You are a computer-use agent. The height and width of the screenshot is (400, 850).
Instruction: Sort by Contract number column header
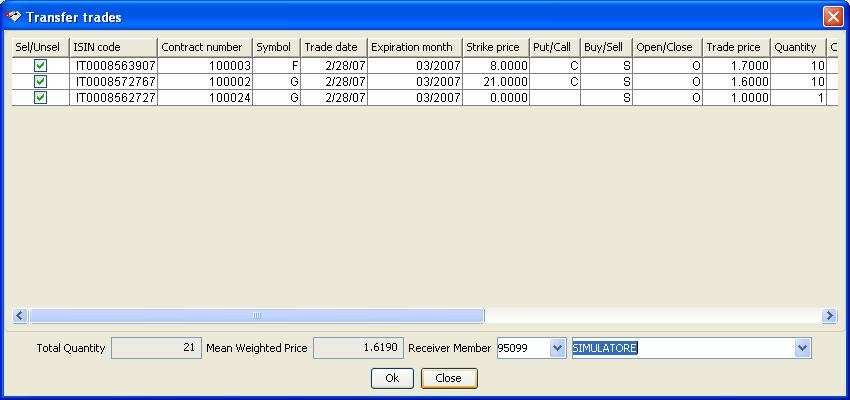pos(205,47)
